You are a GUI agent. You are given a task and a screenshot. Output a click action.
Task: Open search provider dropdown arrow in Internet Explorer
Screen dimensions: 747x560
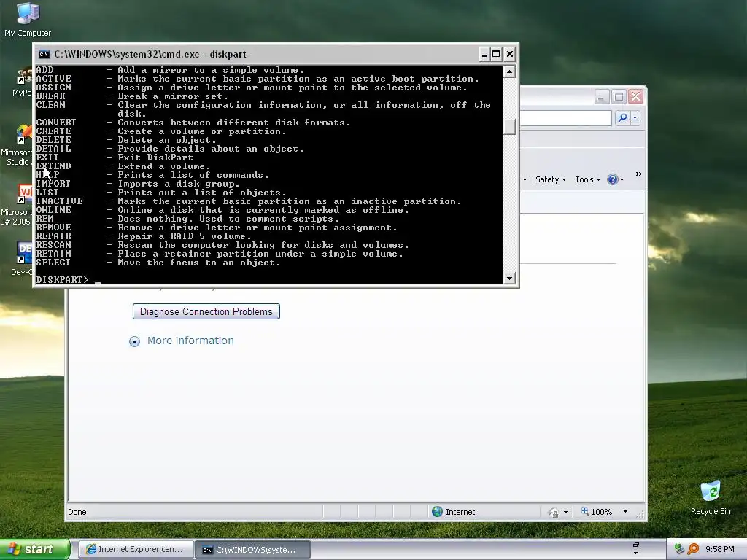point(635,117)
